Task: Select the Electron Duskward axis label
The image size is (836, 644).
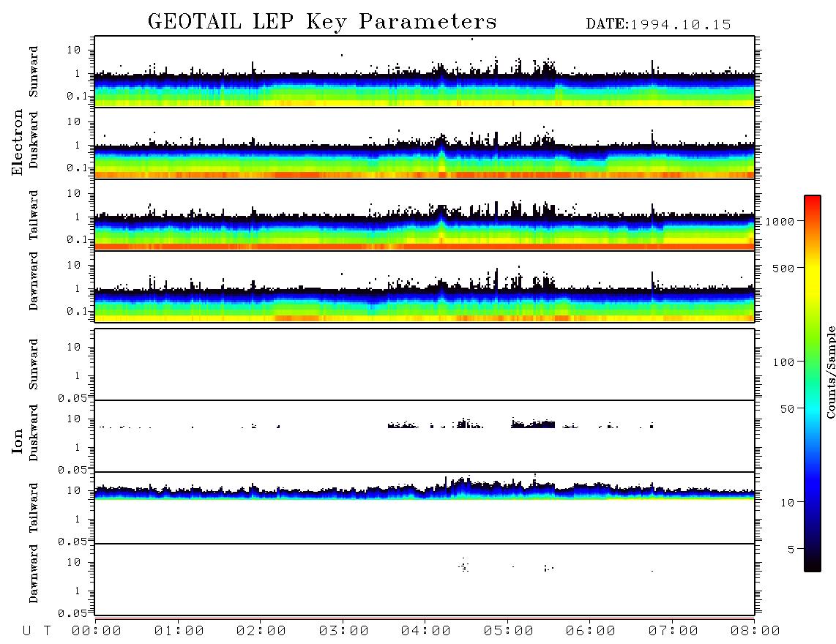Action: [33, 140]
